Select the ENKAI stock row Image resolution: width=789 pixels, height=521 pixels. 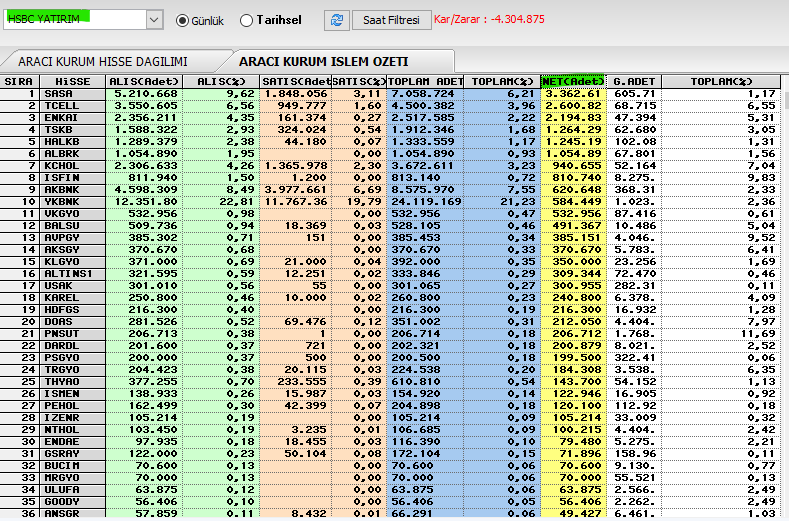coord(390,118)
